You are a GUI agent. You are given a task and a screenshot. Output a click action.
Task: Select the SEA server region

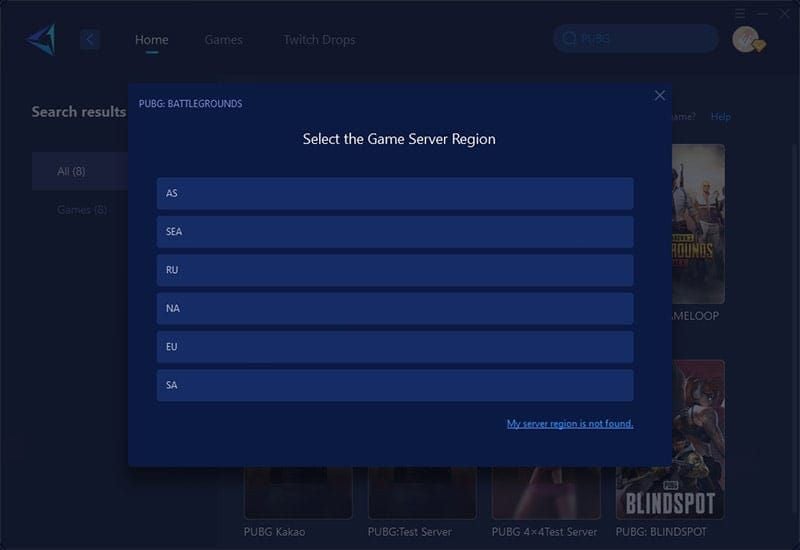395,232
